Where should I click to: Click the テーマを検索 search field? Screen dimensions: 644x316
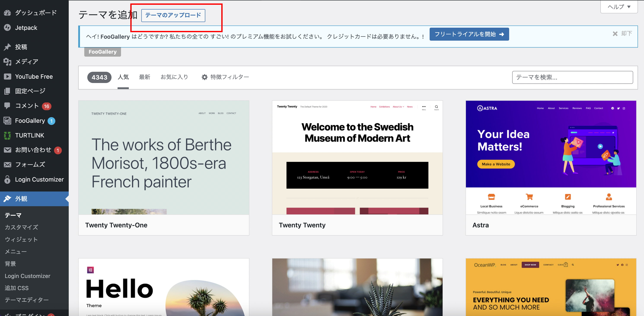point(572,77)
